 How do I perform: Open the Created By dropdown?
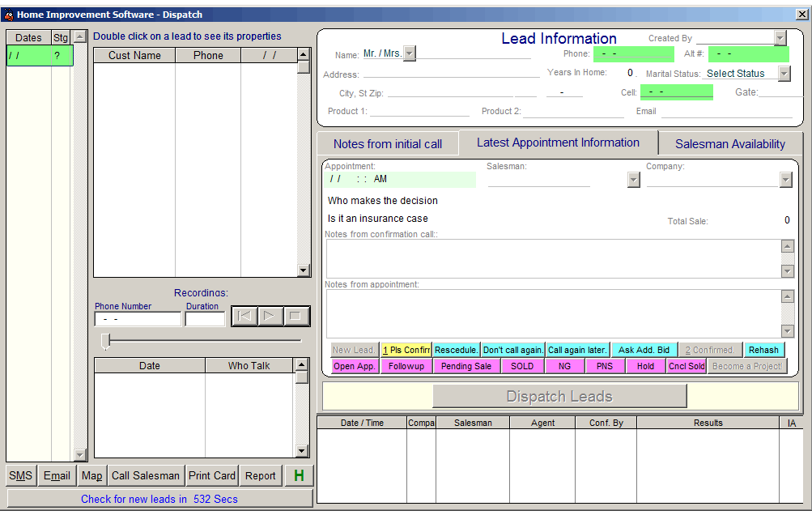tap(780, 38)
